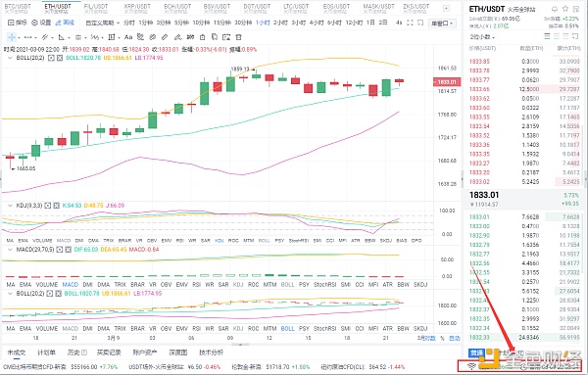Open the indicators button in top toolbar
Image resolution: width=588 pixels, height=375 pixels.
click(x=18, y=23)
